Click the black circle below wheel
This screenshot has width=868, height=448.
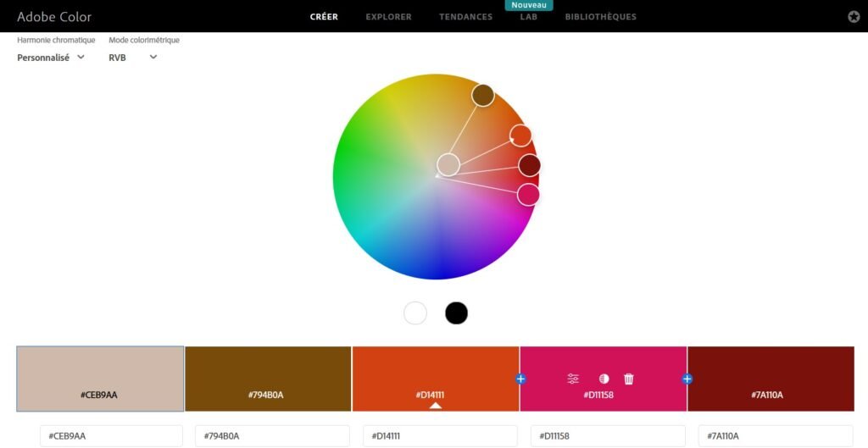point(456,313)
